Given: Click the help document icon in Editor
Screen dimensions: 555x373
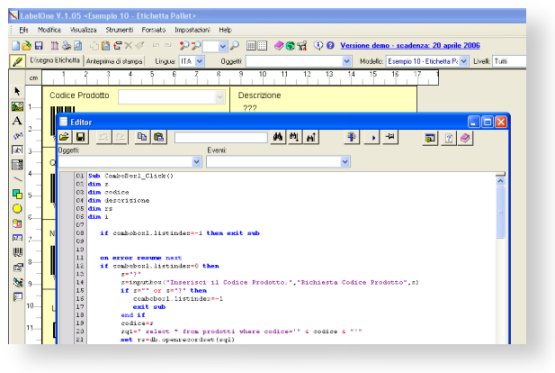Looking at the screenshot, I should pyautogui.click(x=448, y=138).
